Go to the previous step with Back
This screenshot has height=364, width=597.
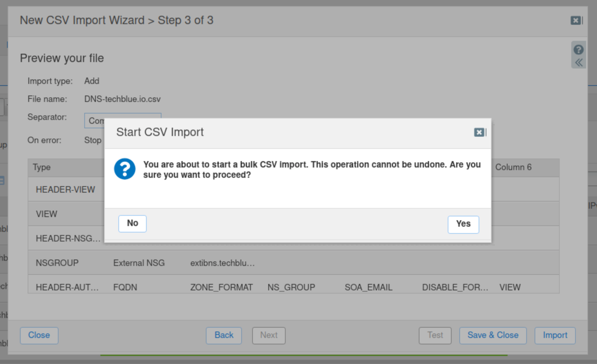pyautogui.click(x=224, y=335)
